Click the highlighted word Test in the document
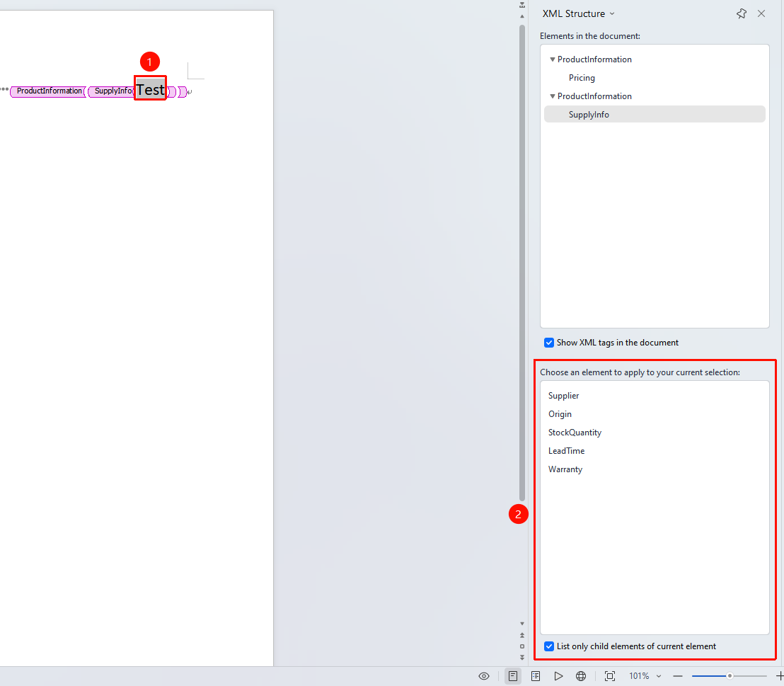784x686 pixels. click(150, 89)
